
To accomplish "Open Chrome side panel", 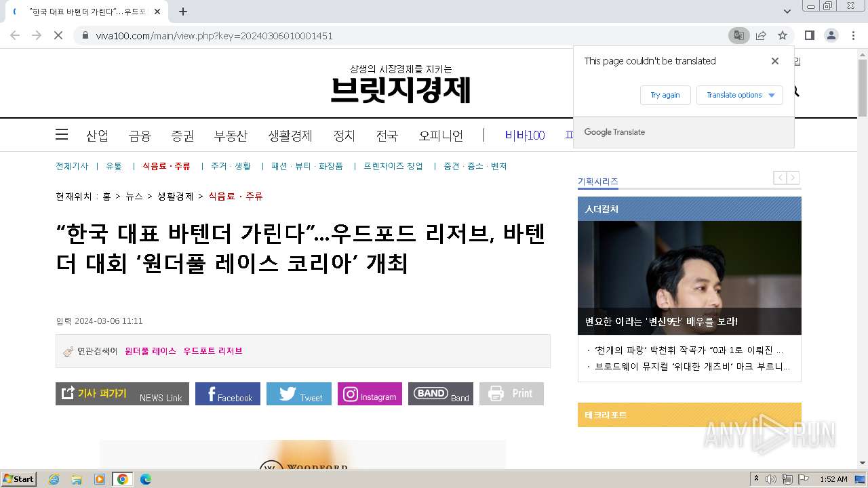I will pyautogui.click(x=809, y=35).
